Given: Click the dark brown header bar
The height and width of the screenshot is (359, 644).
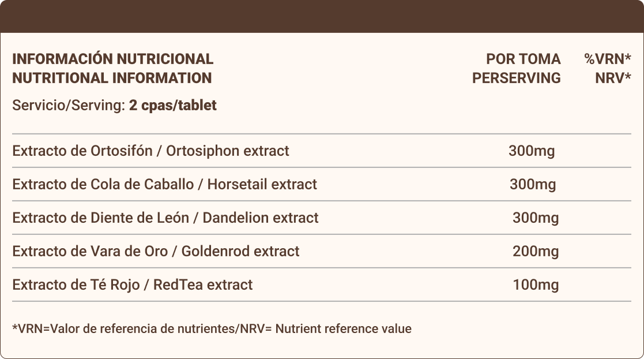Looking at the screenshot, I should (322, 16).
